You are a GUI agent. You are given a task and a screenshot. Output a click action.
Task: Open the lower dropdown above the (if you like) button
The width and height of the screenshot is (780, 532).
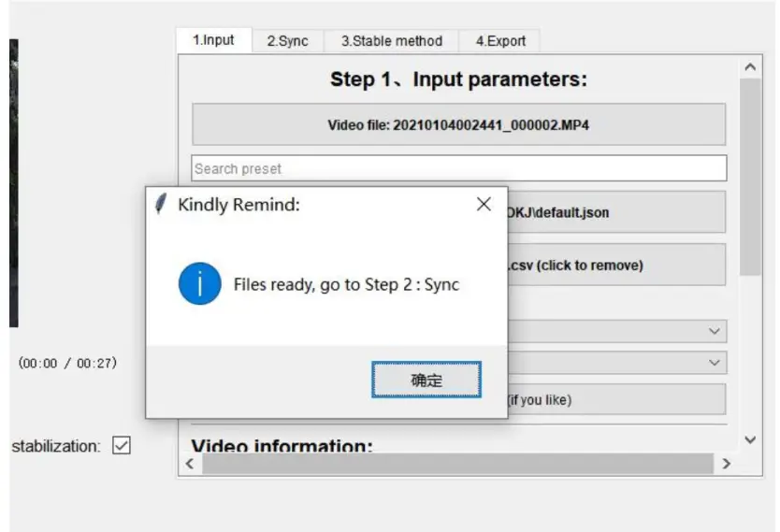[x=715, y=362]
